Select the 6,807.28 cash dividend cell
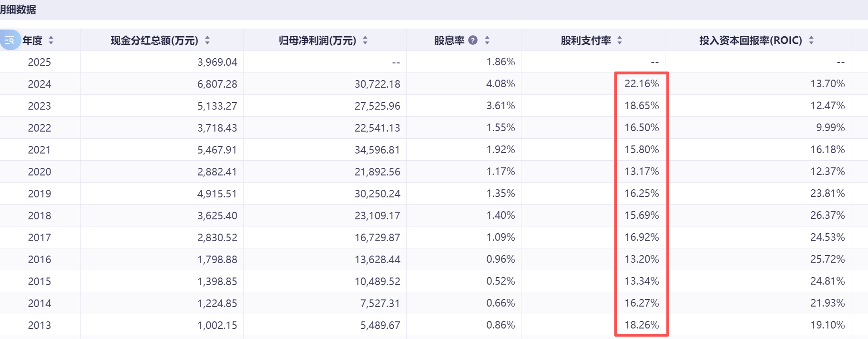 217,84
